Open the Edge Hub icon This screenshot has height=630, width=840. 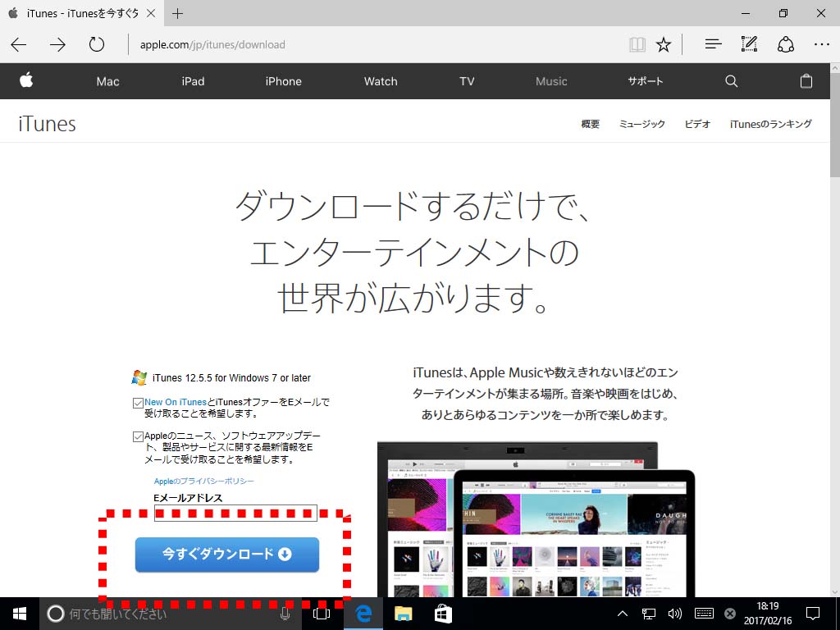click(713, 45)
